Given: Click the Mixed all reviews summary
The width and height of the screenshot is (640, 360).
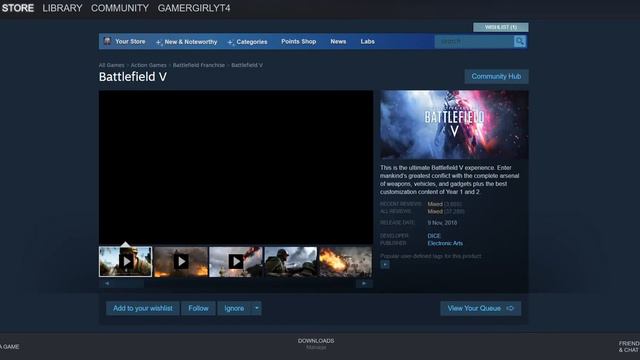Looking at the screenshot, I should (x=435, y=211).
